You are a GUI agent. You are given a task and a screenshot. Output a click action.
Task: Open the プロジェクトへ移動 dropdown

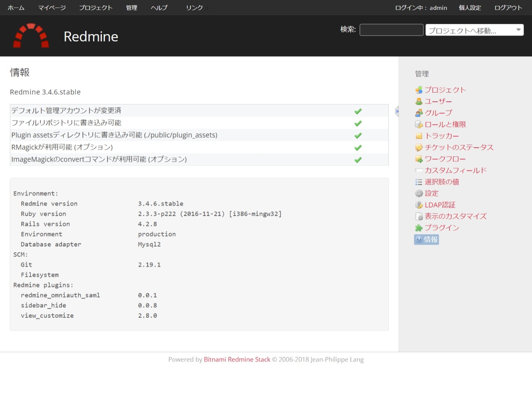[474, 30]
